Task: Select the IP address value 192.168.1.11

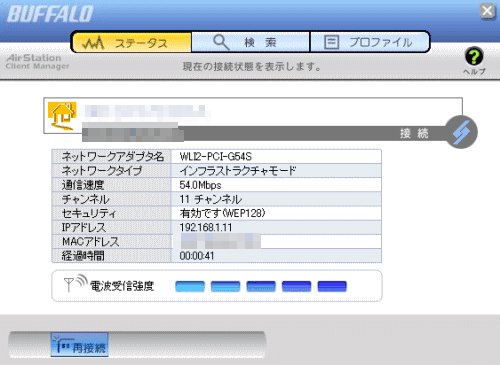Action: (x=206, y=228)
